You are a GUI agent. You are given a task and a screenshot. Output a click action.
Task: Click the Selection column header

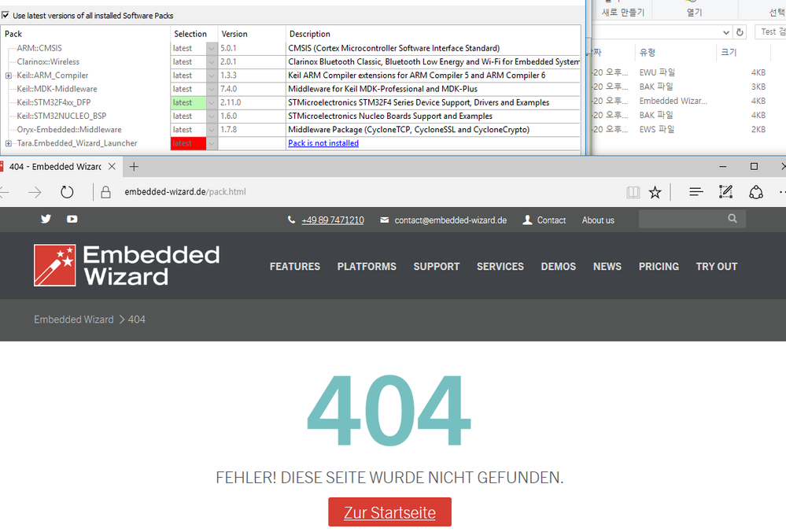point(194,34)
